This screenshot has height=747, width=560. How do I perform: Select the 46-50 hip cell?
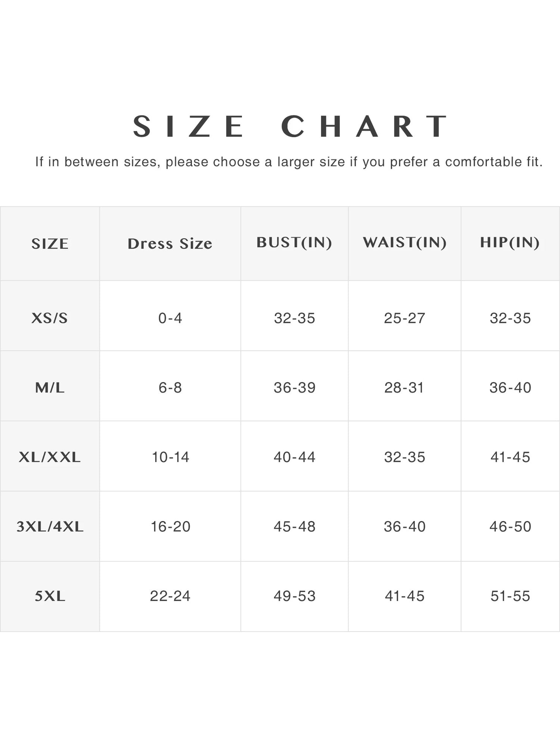(510, 526)
